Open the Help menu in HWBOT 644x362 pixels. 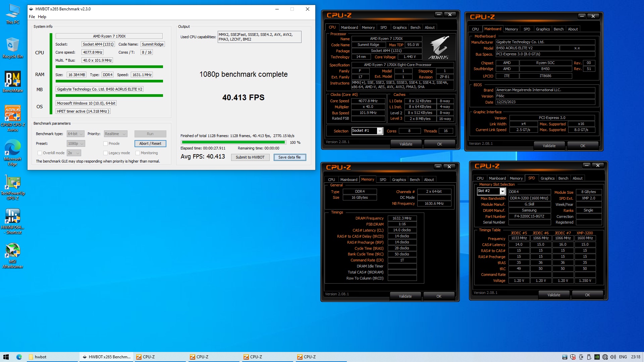(42, 17)
